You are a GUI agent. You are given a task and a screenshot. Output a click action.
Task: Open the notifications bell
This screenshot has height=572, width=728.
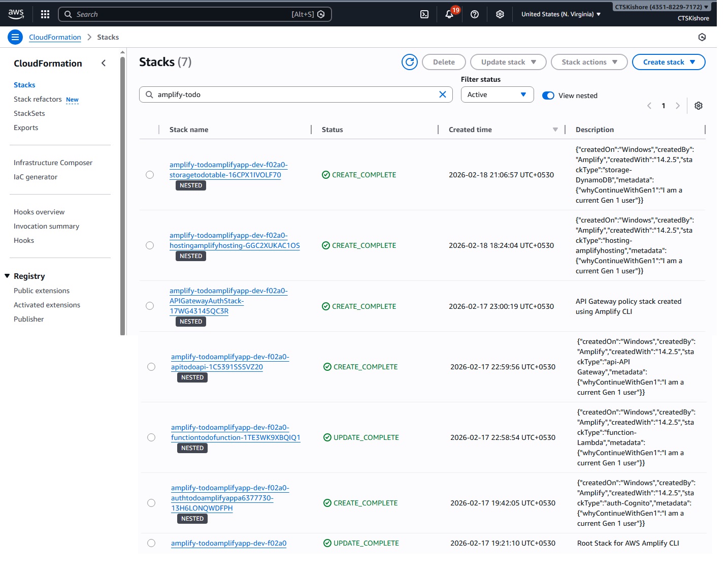(x=449, y=14)
